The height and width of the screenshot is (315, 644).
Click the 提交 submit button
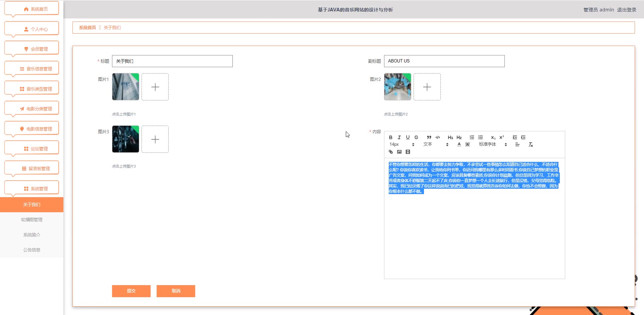[131, 291]
